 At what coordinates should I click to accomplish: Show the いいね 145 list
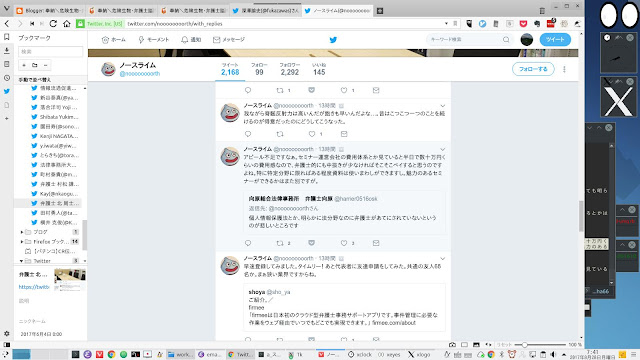click(319, 69)
